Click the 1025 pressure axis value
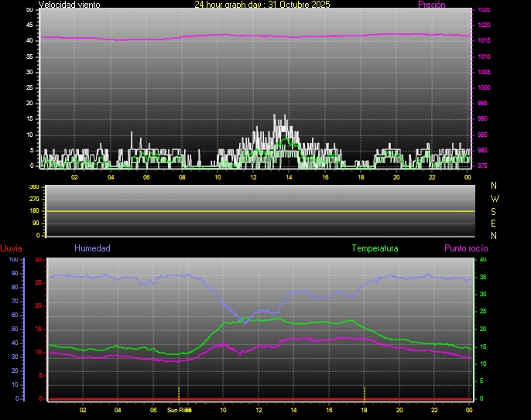The image size is (531, 420). [x=483, y=10]
